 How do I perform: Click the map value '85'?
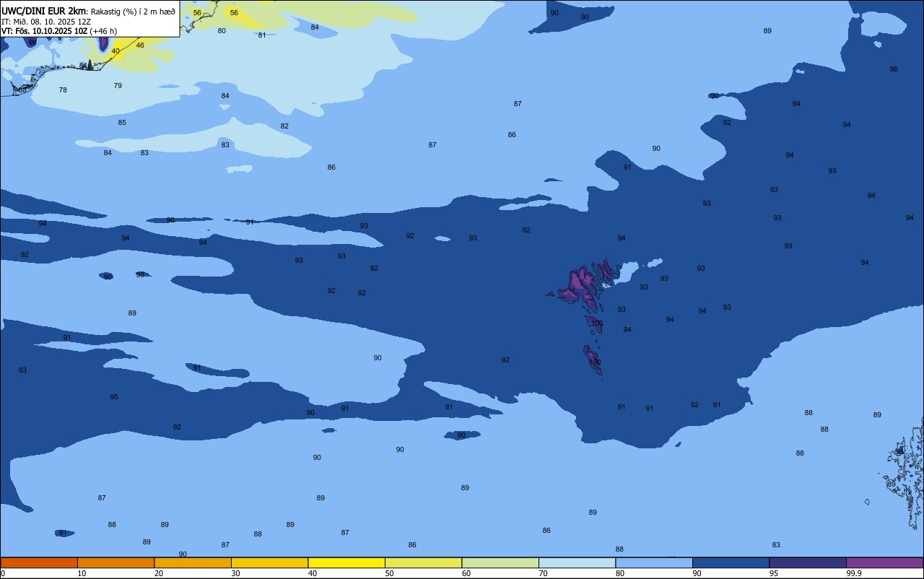122,123
